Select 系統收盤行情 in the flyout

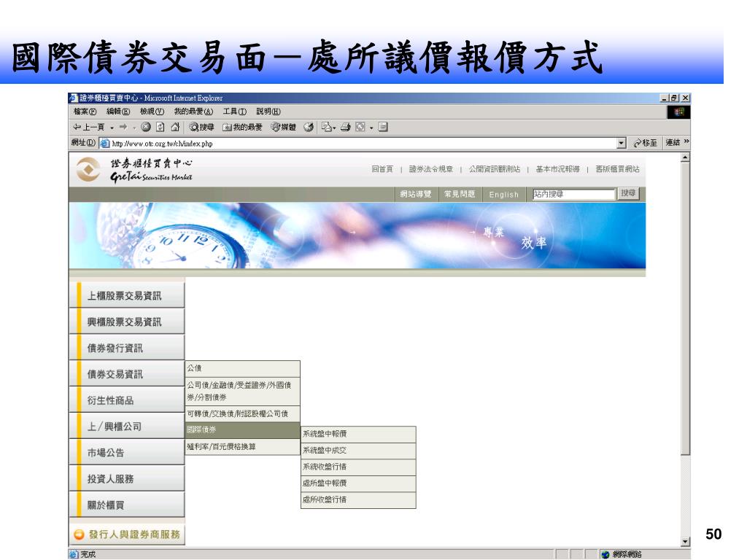(358, 467)
